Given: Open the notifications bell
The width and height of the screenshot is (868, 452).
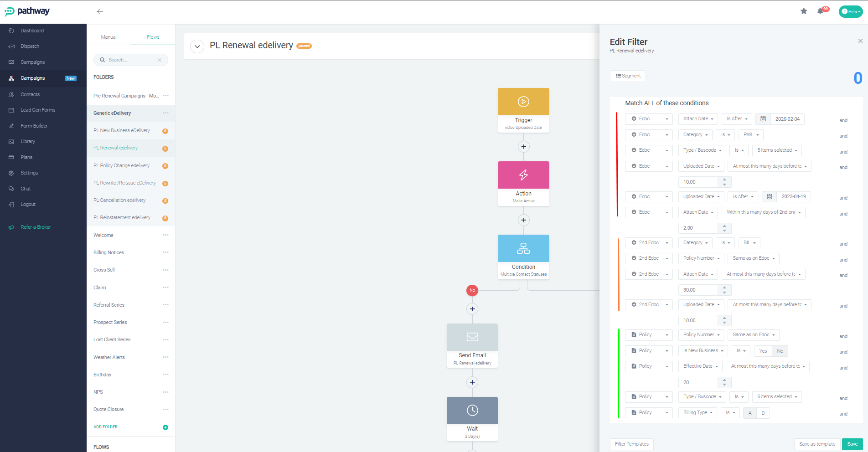Looking at the screenshot, I should 820,11.
